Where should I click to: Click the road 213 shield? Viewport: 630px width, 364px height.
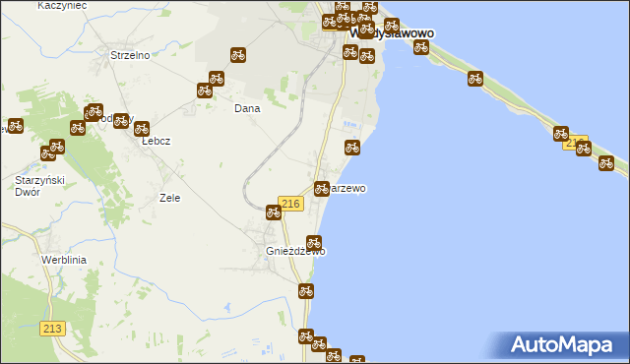[x=52, y=329]
